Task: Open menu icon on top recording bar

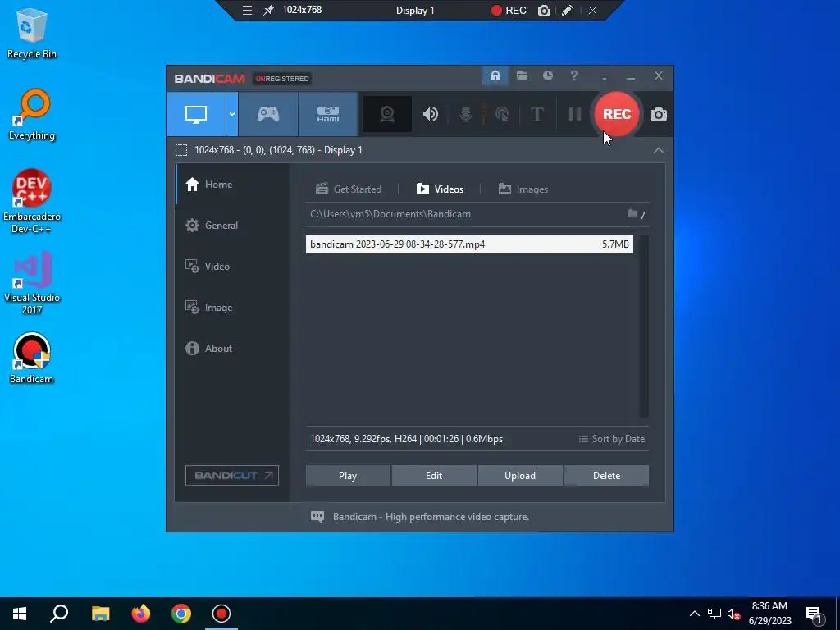Action: coord(247,10)
